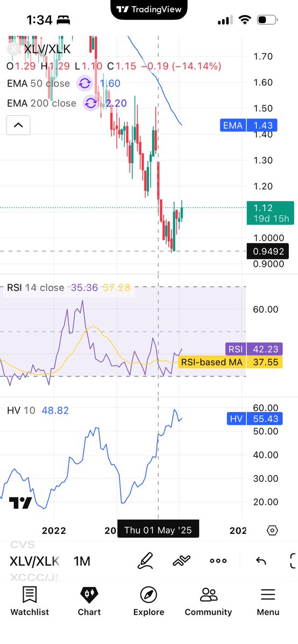The height and width of the screenshot is (644, 298).
Task: Tap the TradingView pill at screen top
Action: point(149,10)
